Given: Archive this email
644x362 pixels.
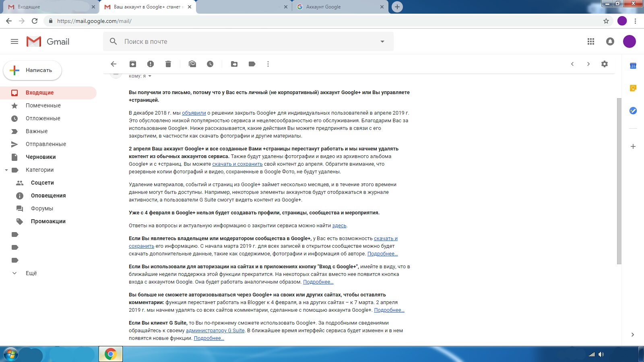Looking at the screenshot, I should (133, 64).
